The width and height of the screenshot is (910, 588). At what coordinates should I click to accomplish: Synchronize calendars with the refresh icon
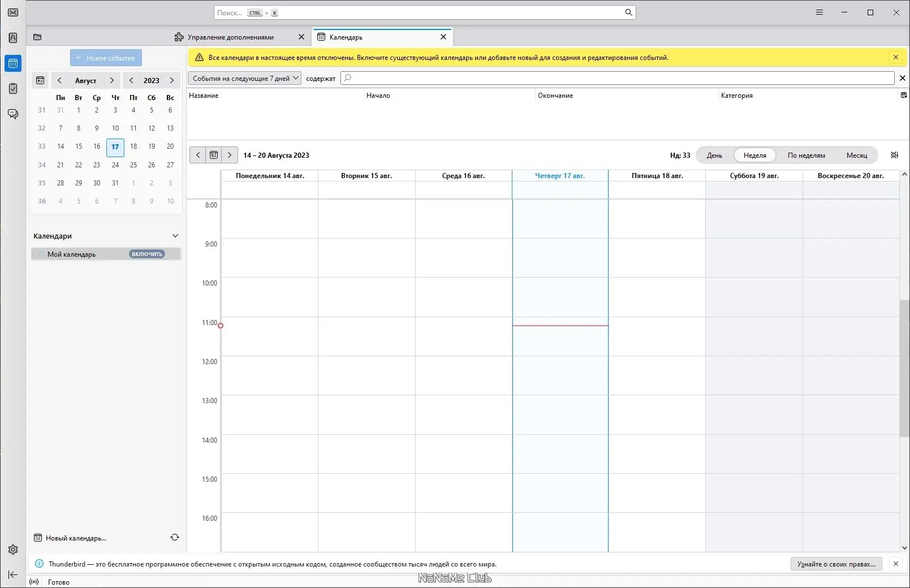click(175, 538)
